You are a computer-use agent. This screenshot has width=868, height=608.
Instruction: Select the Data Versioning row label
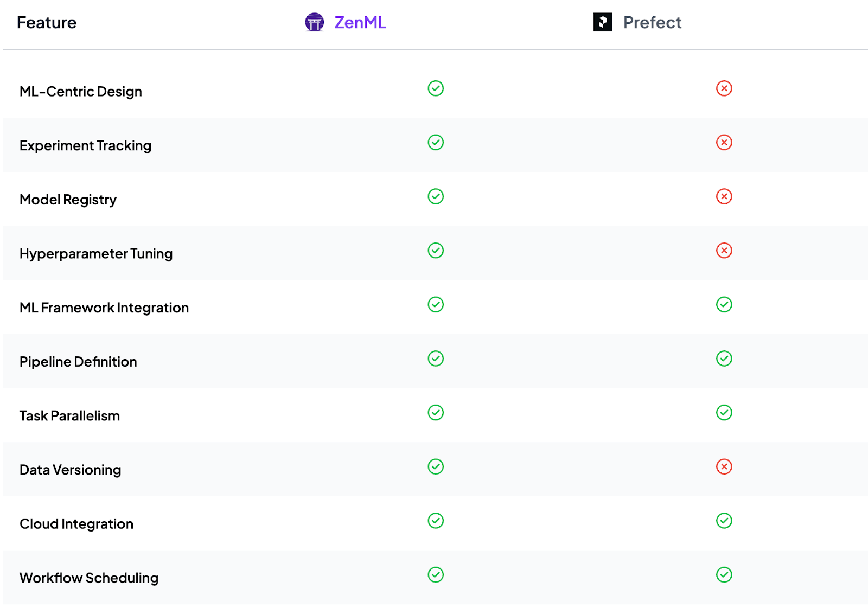click(70, 470)
